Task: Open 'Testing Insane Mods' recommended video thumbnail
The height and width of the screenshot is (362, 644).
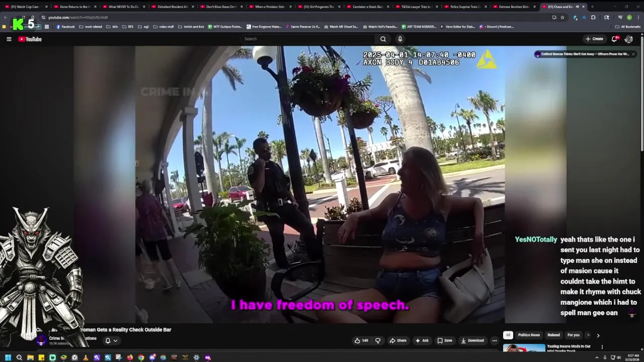Action: [524, 347]
